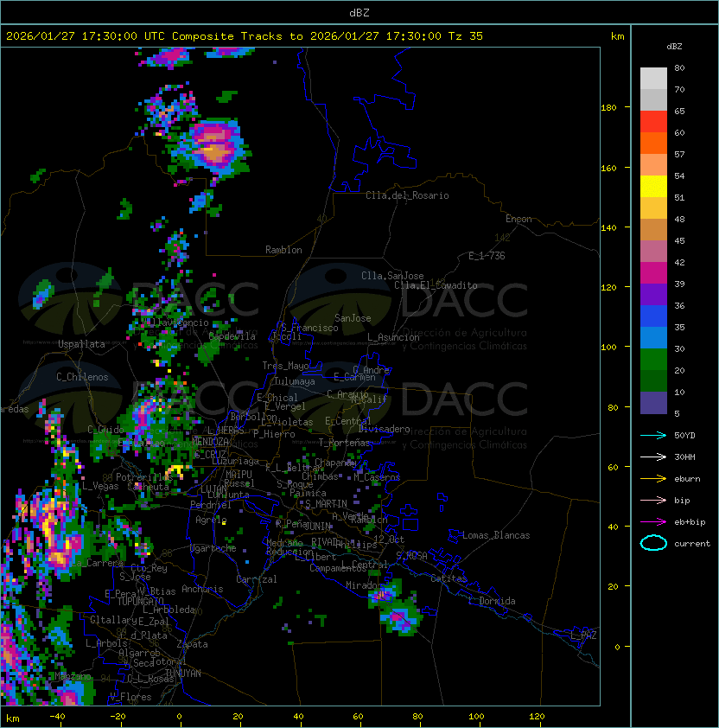Click the MENDOZA city label
Screen dimensions: 719x728
pos(210,441)
